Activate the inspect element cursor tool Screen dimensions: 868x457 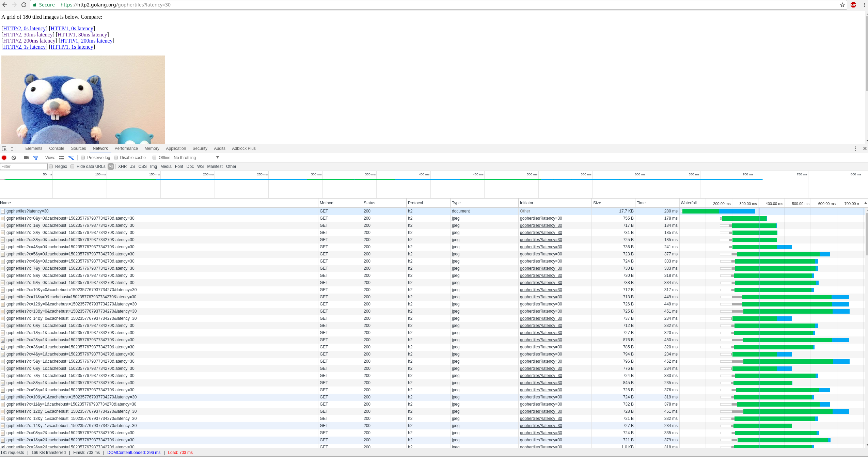tap(4, 148)
